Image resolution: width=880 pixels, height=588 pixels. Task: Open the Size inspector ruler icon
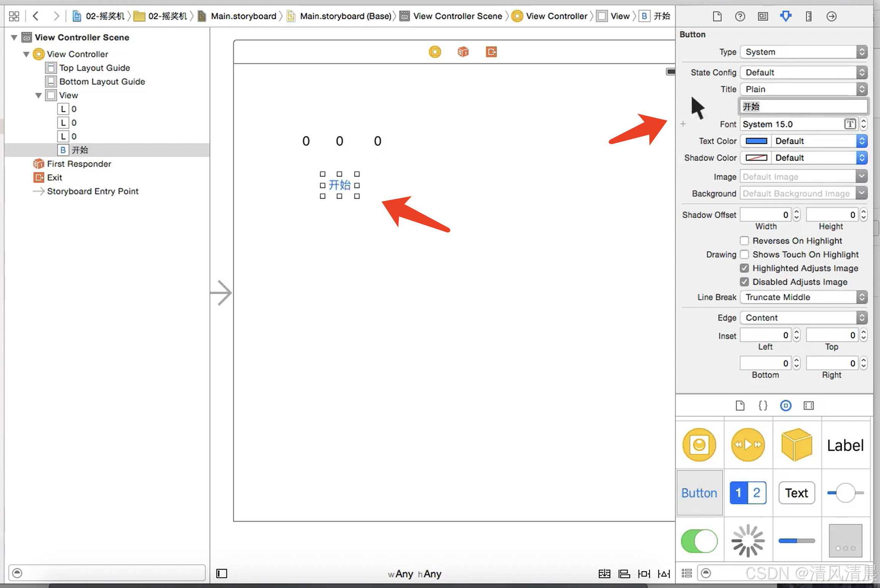808,16
